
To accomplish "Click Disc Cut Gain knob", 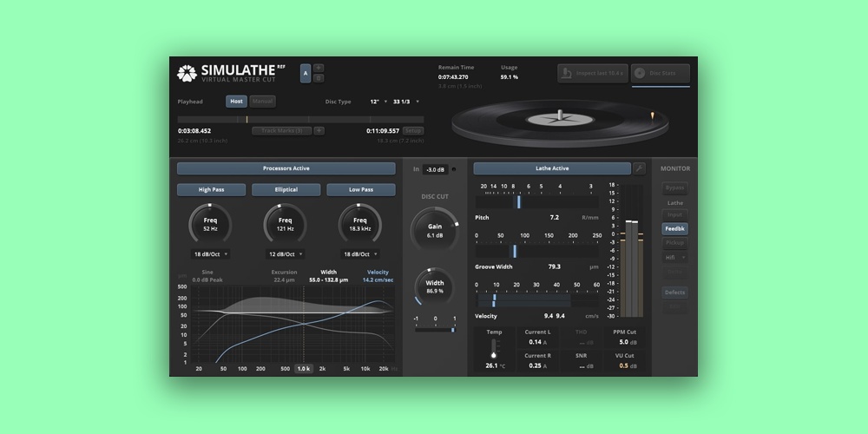I will 435,230.
